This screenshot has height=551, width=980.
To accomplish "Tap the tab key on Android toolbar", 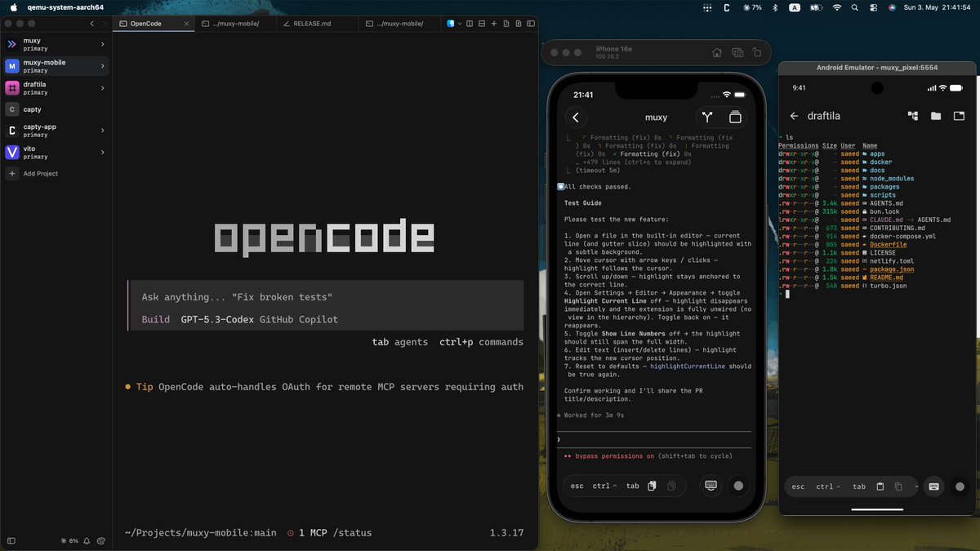I will pos(859,487).
